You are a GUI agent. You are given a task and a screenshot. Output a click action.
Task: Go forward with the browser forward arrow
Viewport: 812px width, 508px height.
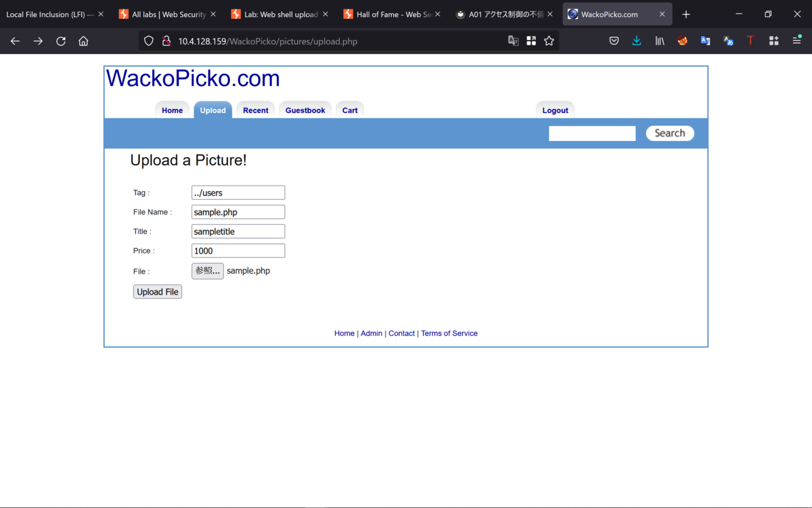[38, 41]
